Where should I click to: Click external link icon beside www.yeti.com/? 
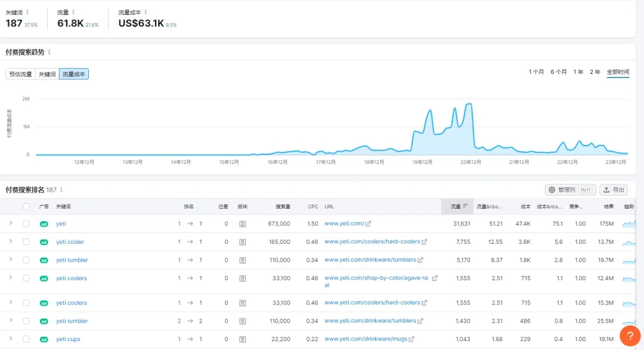tap(369, 224)
